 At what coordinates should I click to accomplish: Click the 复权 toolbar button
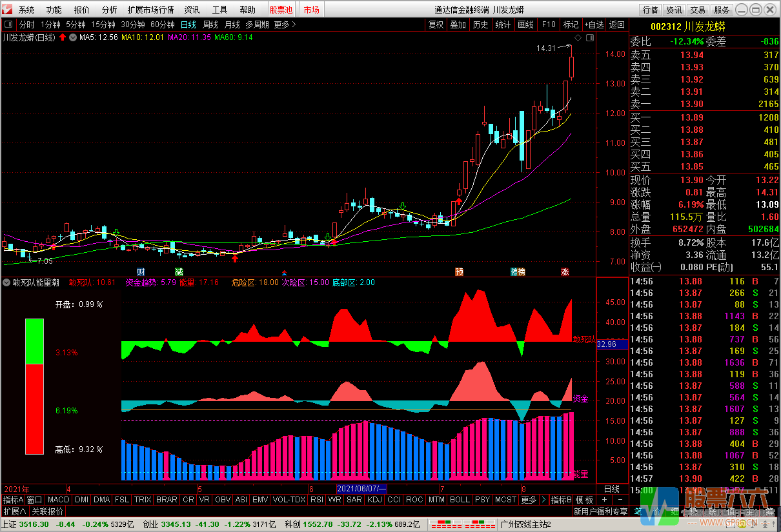tap(436, 25)
